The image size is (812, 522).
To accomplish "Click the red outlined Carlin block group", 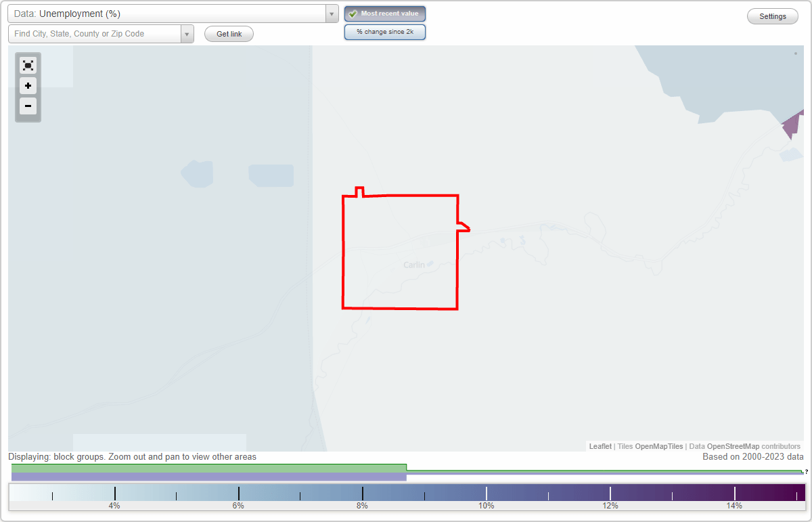I will (x=401, y=252).
